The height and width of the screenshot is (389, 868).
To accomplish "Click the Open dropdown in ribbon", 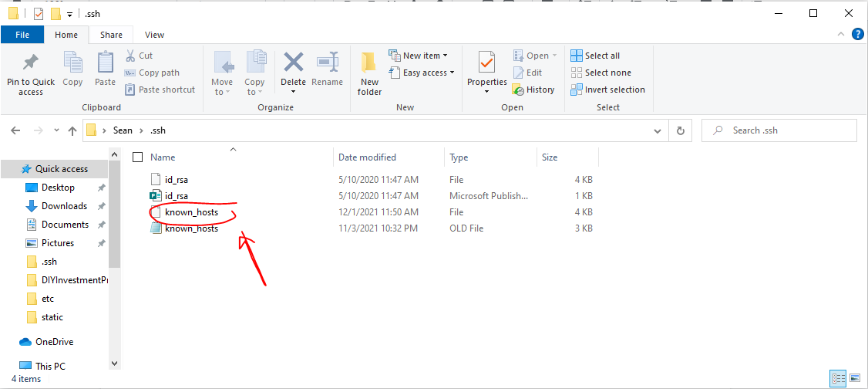I will click(535, 56).
